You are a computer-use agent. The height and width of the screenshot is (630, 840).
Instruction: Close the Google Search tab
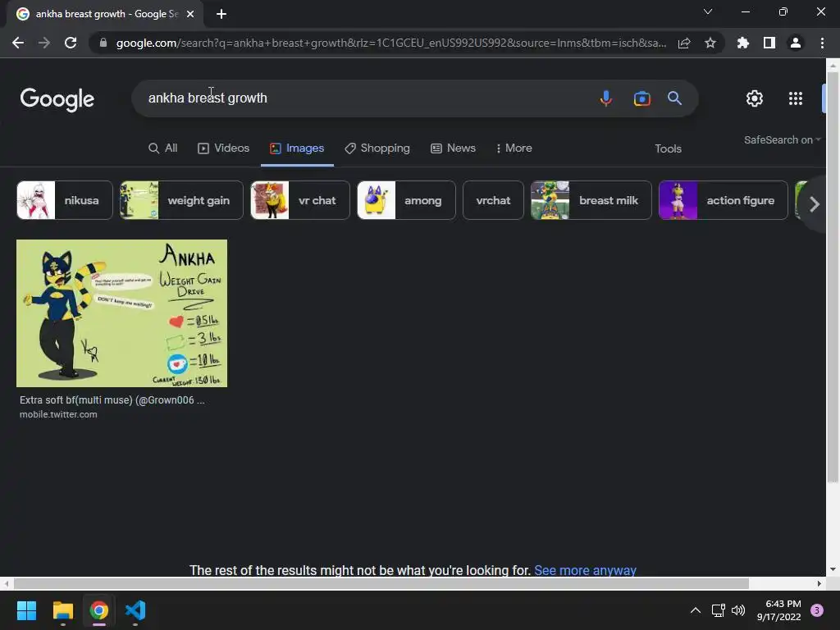pos(190,14)
